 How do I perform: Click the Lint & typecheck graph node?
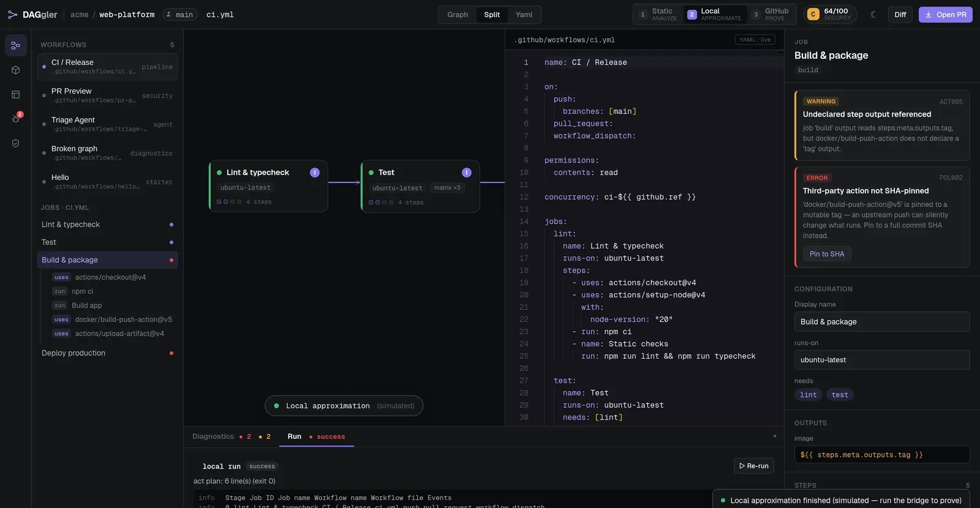click(268, 186)
